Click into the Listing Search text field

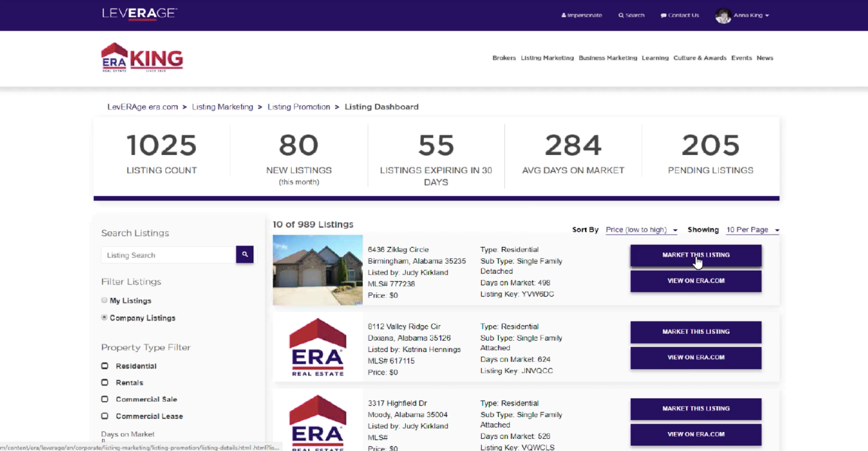coord(168,255)
